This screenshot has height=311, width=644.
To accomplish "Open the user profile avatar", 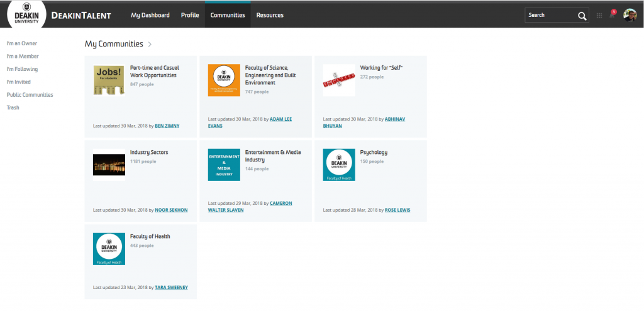I will tap(630, 15).
